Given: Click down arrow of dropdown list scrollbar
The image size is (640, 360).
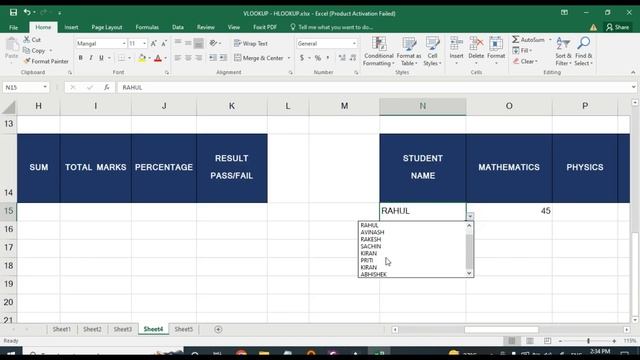Looking at the screenshot, I should click(x=469, y=273).
